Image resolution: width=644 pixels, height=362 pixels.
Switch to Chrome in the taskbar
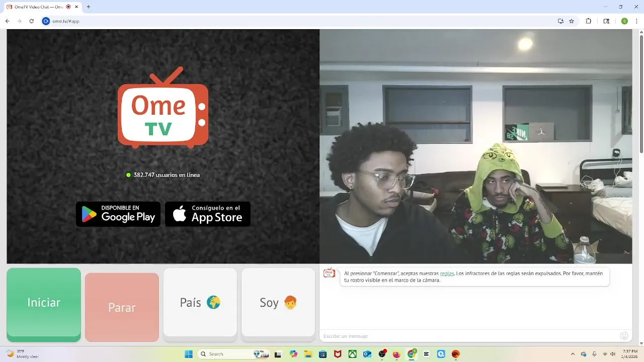412,354
